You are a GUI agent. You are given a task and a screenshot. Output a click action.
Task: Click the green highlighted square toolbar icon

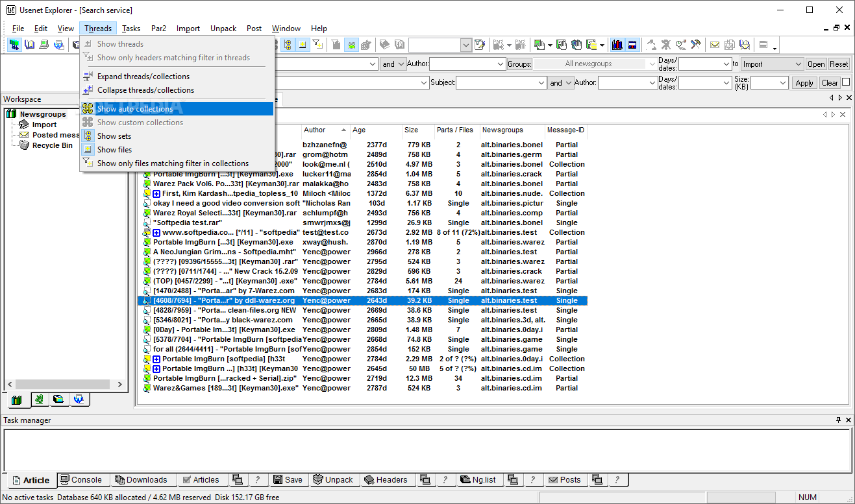coord(351,45)
